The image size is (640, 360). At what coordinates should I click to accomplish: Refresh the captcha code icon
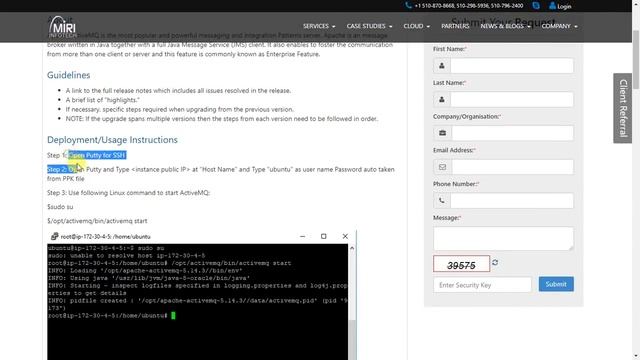point(495,262)
